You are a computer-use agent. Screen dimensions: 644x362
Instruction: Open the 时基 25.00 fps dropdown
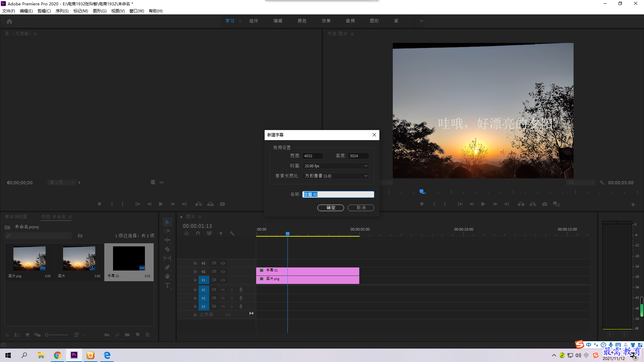(x=336, y=166)
